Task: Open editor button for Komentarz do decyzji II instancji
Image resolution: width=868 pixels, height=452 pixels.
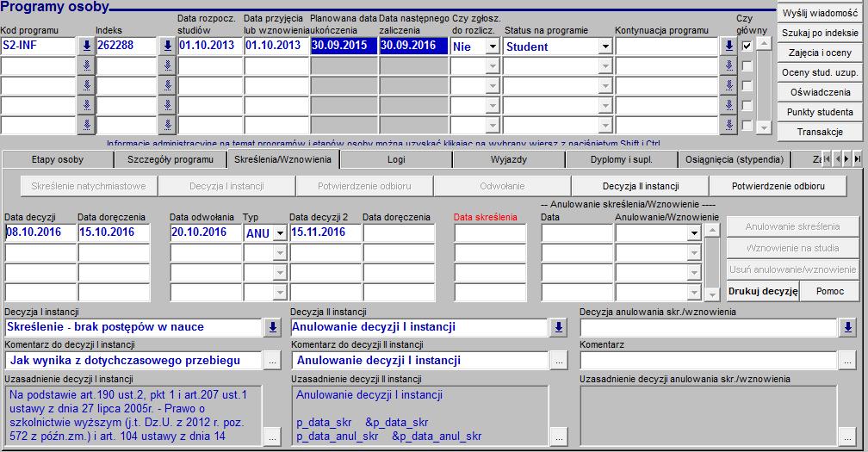Action: point(559,361)
